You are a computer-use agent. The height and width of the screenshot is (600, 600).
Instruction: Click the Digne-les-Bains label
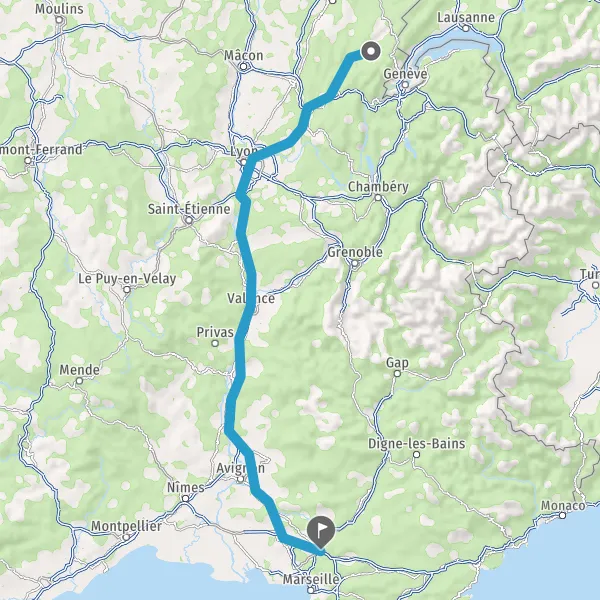(x=416, y=443)
